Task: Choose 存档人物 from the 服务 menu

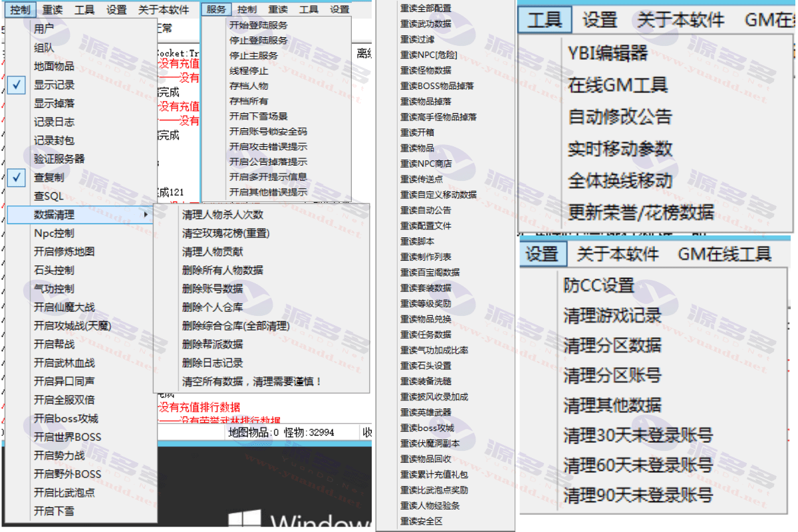Action: pos(249,86)
